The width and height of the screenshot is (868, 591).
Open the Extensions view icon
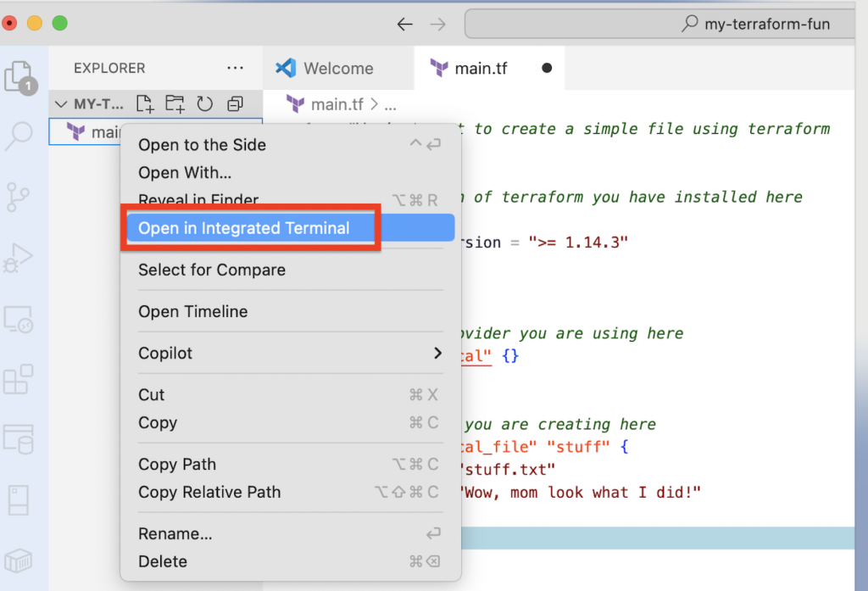(19, 379)
